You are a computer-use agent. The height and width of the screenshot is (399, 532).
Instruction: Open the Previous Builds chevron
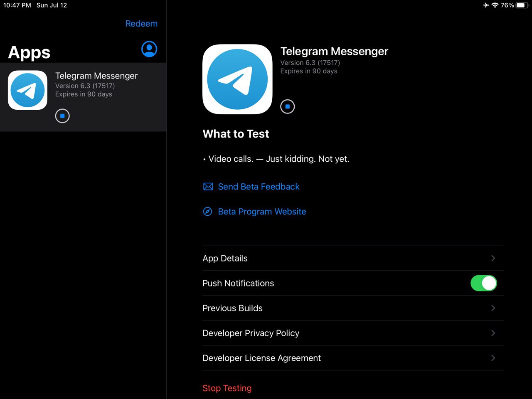point(493,308)
